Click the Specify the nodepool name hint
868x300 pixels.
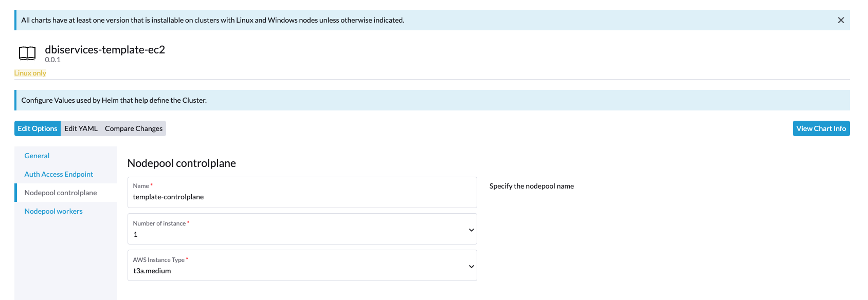(x=531, y=186)
